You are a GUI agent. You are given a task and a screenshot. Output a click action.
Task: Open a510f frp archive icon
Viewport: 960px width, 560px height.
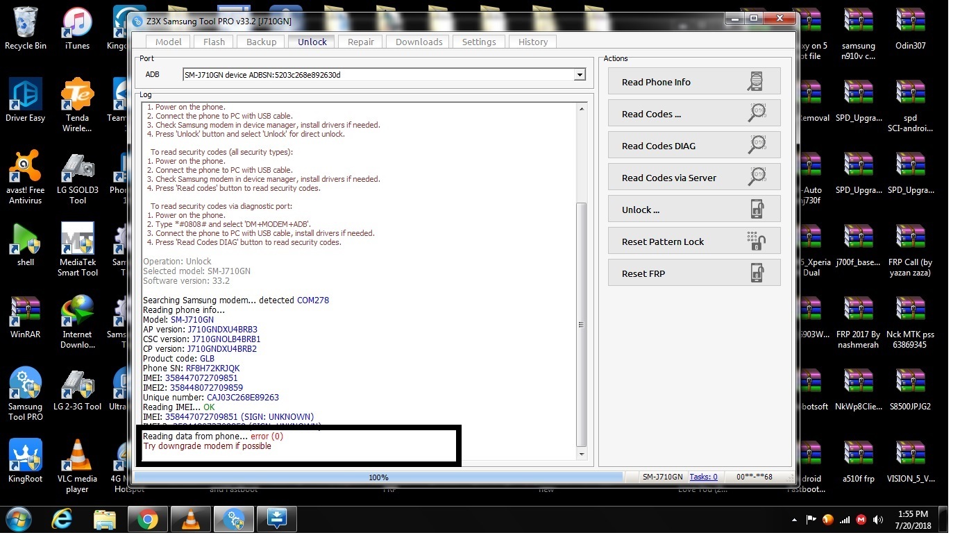click(859, 461)
